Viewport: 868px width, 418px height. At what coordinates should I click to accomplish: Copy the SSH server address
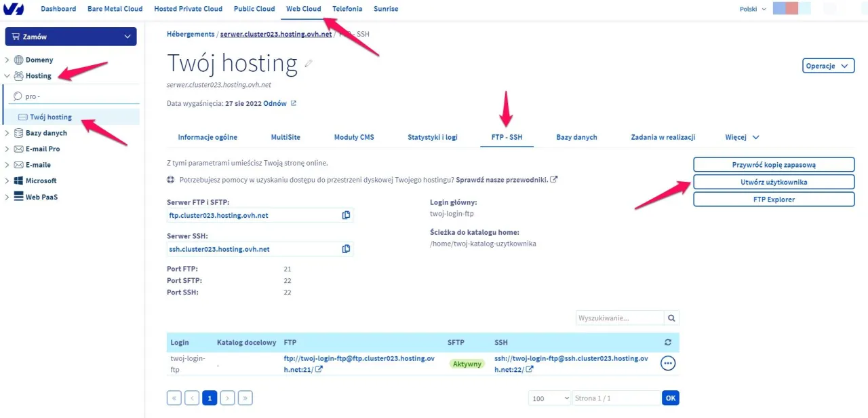click(346, 249)
